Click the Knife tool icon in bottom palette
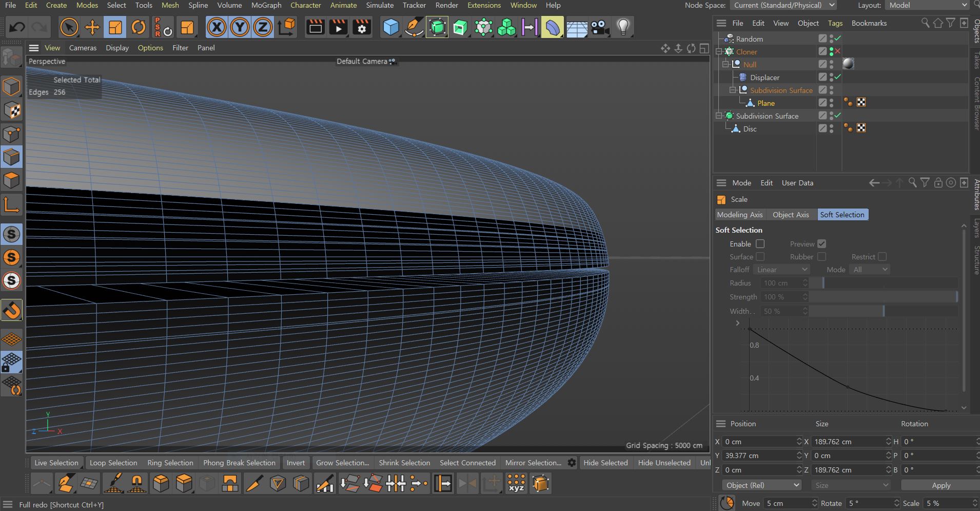Screen dimensions: 980x511 [254, 483]
